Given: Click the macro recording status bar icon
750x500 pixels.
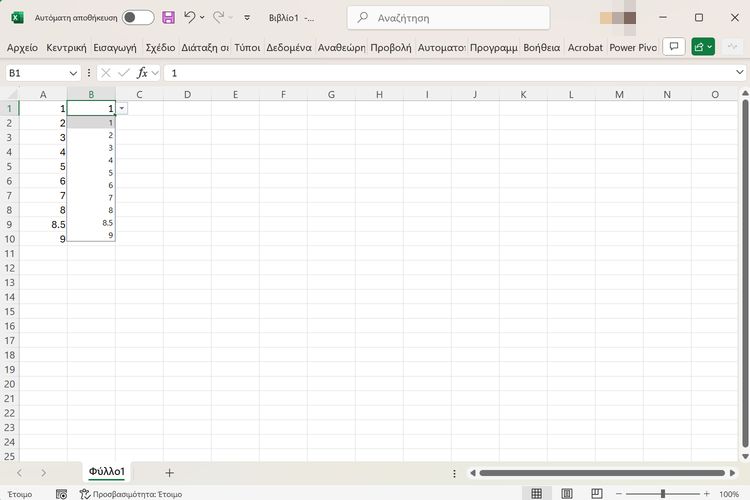Looking at the screenshot, I should (x=62, y=494).
